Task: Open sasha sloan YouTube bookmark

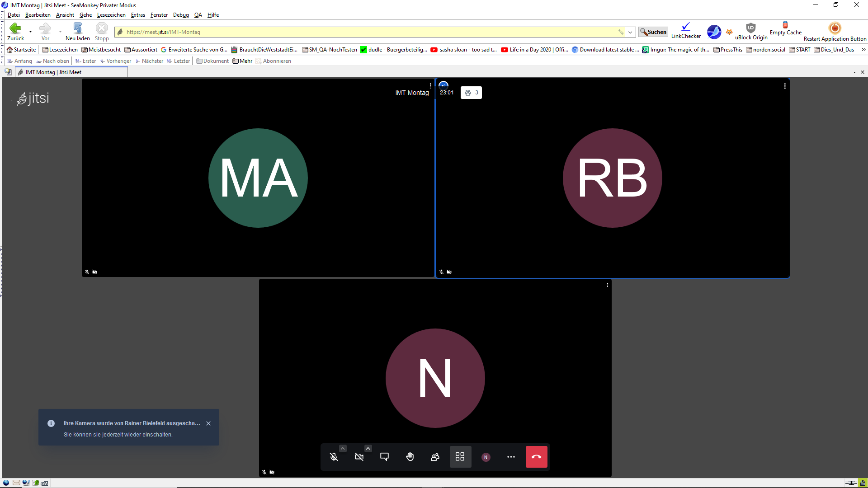Action: point(464,50)
